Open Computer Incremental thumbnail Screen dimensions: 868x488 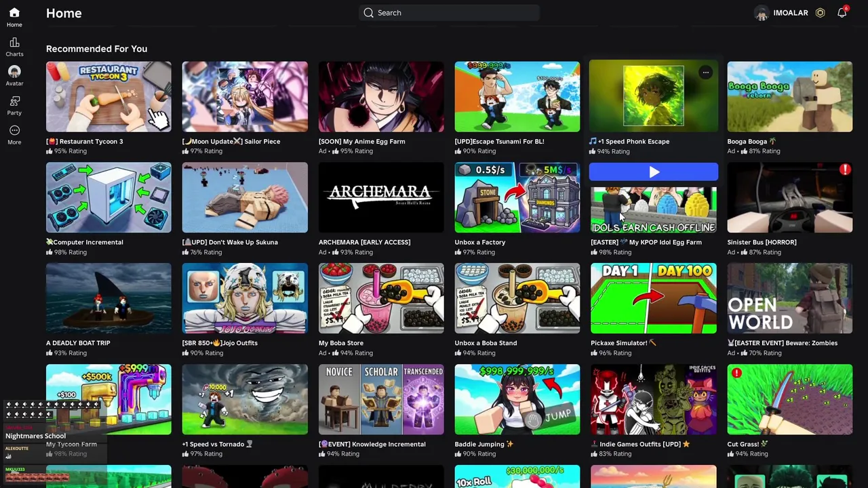click(x=108, y=198)
